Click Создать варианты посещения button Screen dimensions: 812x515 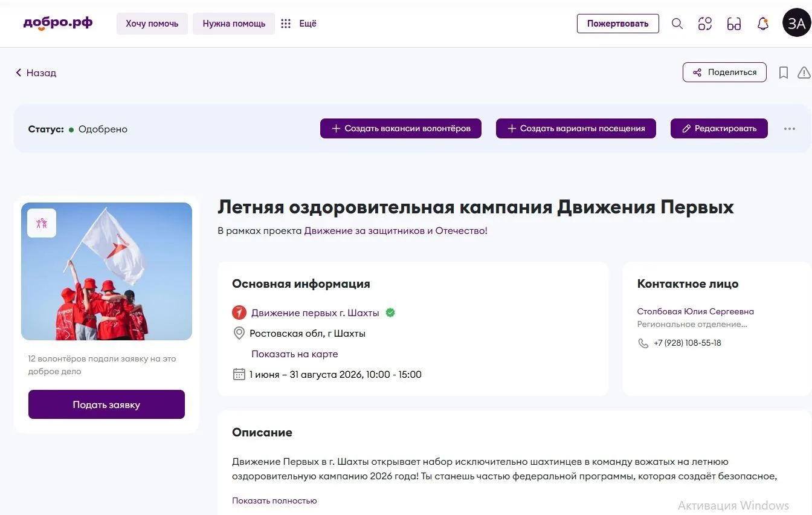pyautogui.click(x=576, y=128)
